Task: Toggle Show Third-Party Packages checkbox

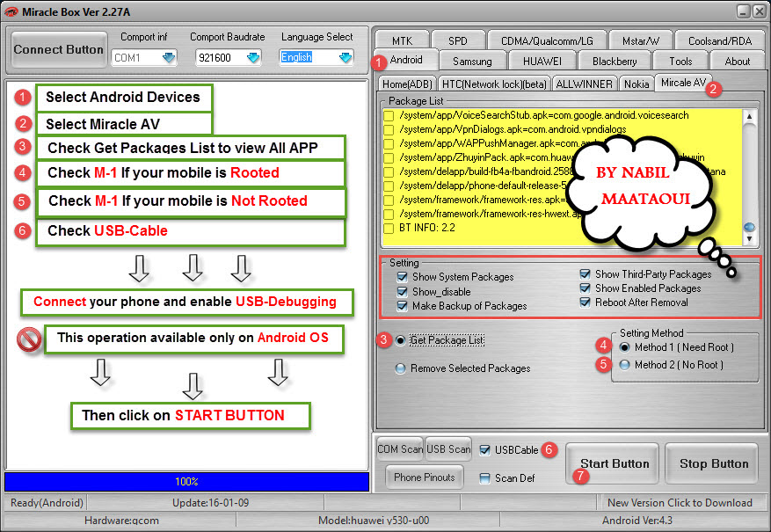Action: click(x=586, y=273)
